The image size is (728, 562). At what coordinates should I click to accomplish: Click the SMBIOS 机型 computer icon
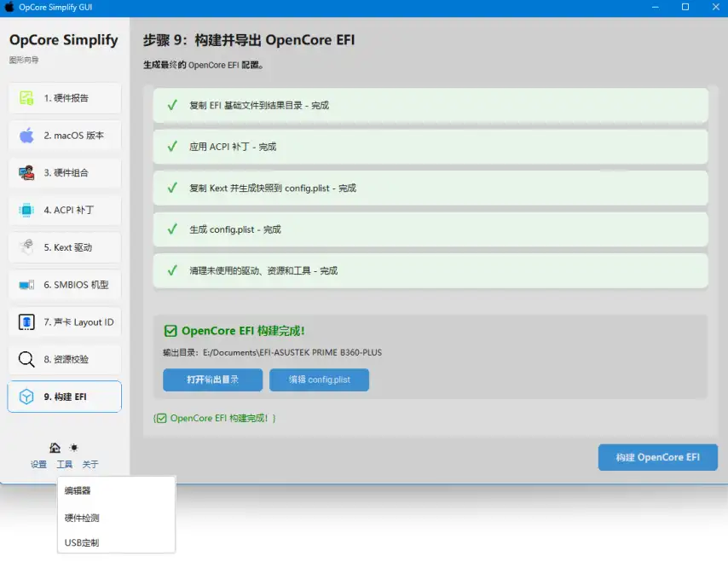26,285
